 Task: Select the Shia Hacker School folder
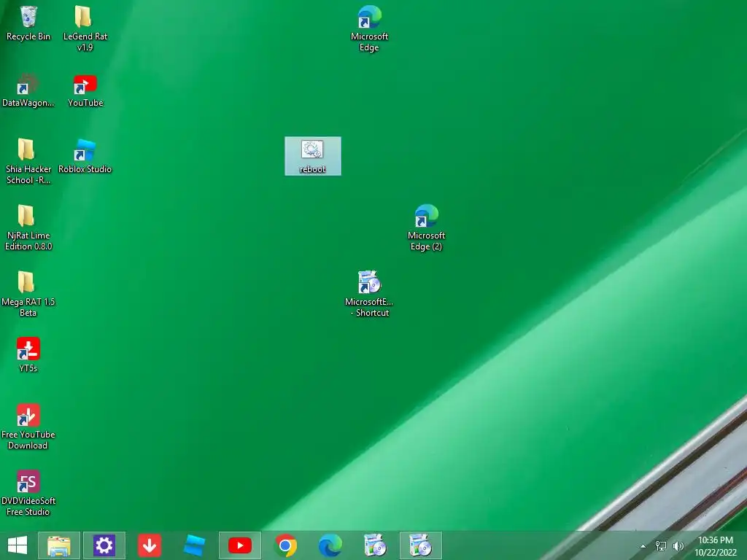[x=28, y=161]
